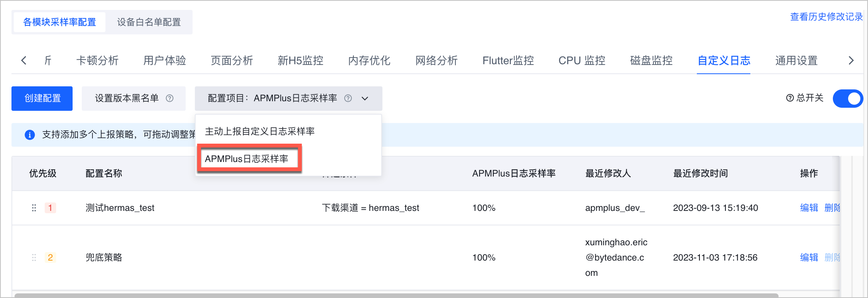Click drag handle of 兜底策略 row
Screen dimensions: 868x298
point(34,258)
